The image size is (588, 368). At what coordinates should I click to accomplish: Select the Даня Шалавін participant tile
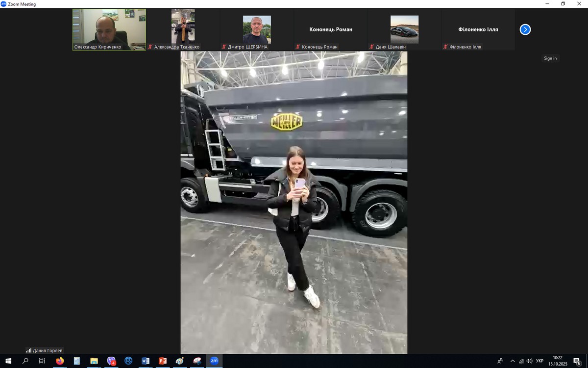[x=404, y=29]
